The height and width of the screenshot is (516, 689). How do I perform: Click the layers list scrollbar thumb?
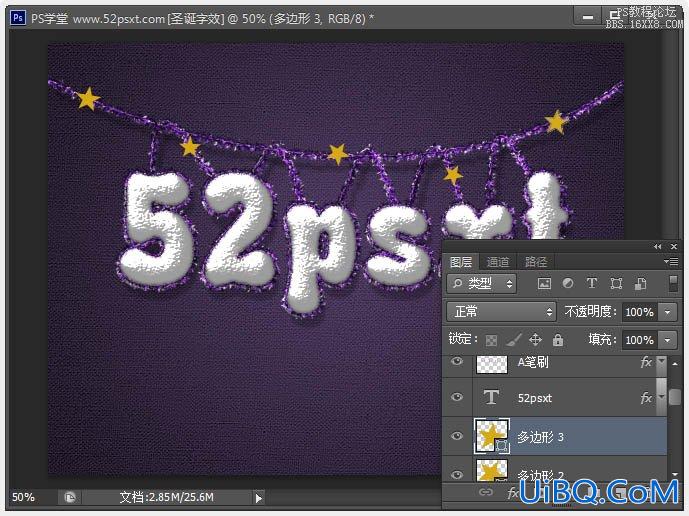pyautogui.click(x=674, y=397)
